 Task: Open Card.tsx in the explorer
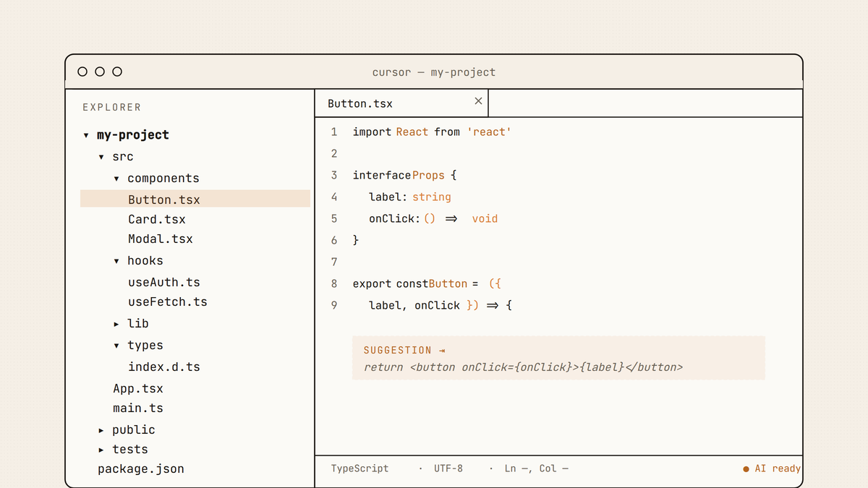pos(157,219)
